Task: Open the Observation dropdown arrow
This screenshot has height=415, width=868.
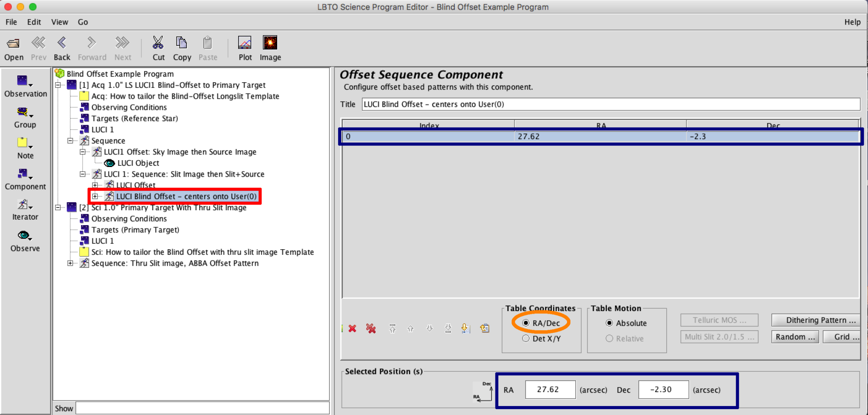Action: click(31, 85)
